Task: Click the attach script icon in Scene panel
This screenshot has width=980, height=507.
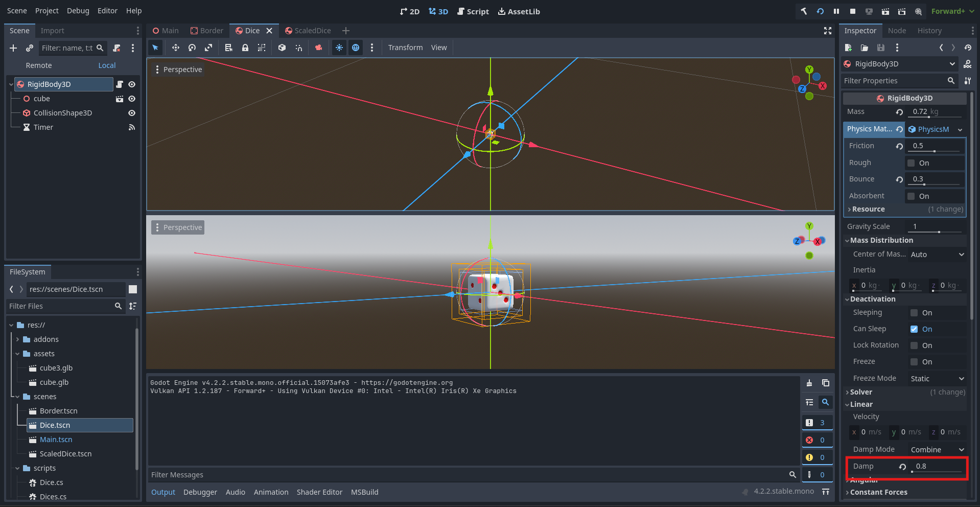Action: click(117, 48)
